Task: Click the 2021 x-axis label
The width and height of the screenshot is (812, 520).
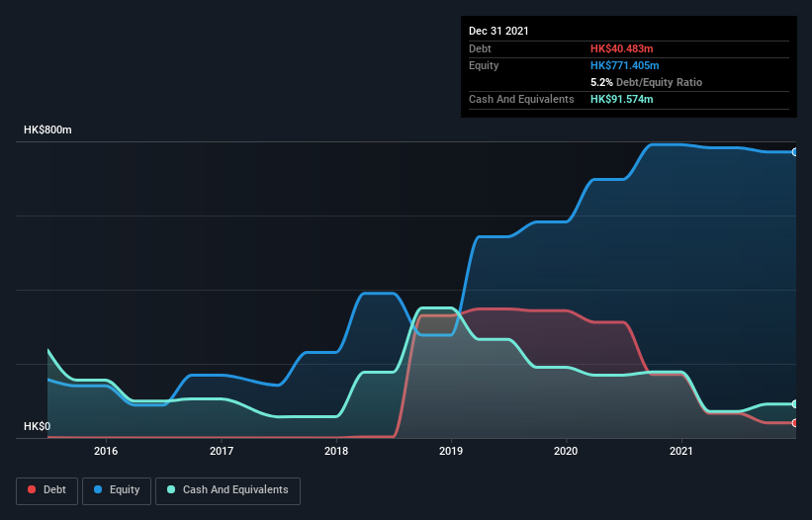Action: 681,451
